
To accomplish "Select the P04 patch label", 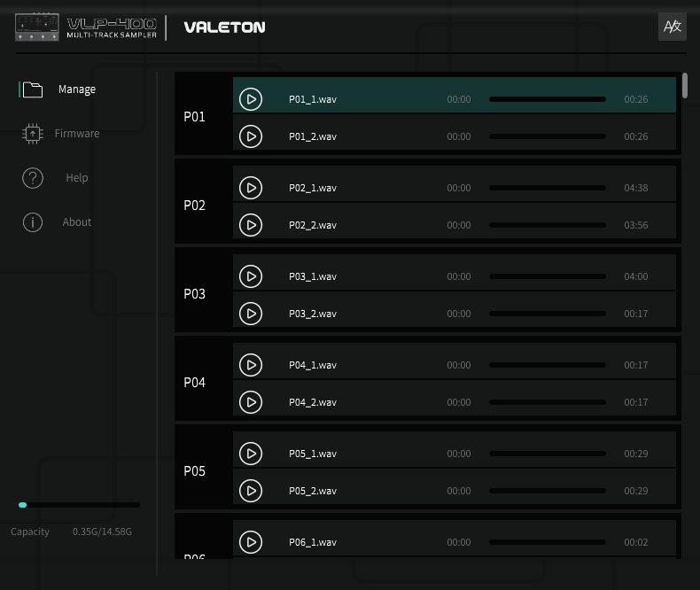I will click(x=194, y=383).
